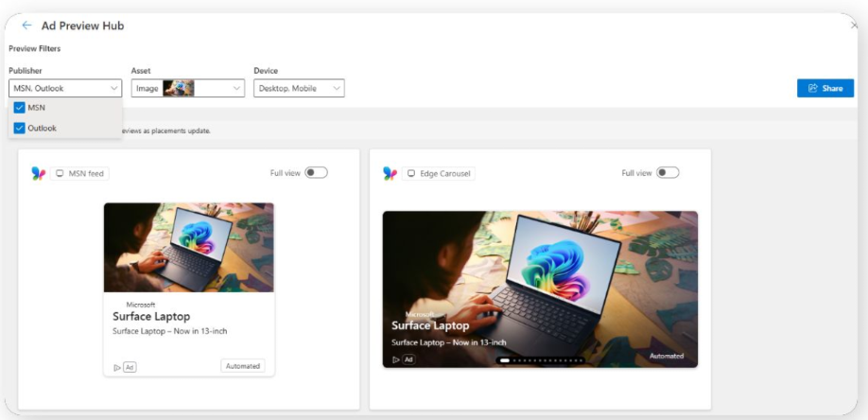Image resolution: width=868 pixels, height=420 pixels.
Task: Click the AdChoices play icon in MSN feed ad
Action: click(x=116, y=367)
